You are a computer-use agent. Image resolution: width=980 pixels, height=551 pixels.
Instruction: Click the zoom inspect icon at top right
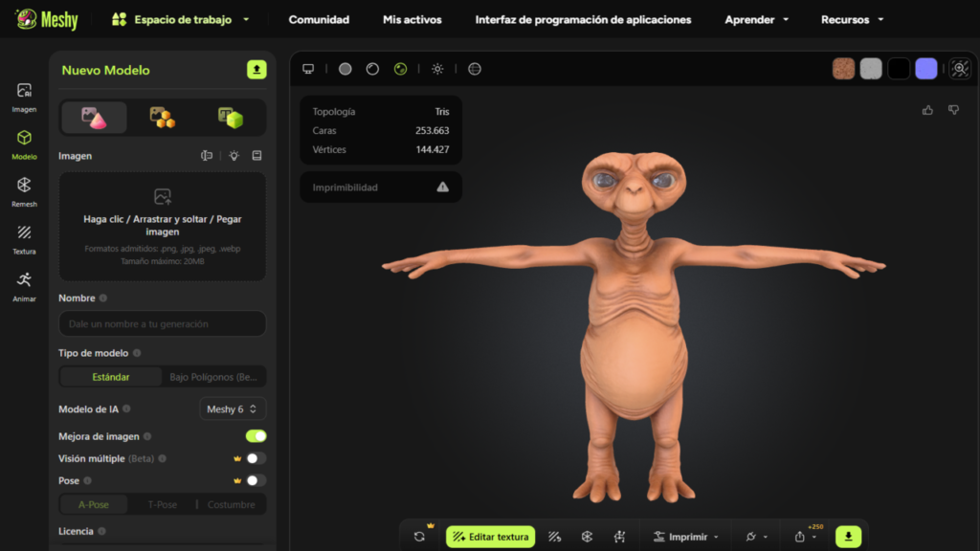pos(960,69)
